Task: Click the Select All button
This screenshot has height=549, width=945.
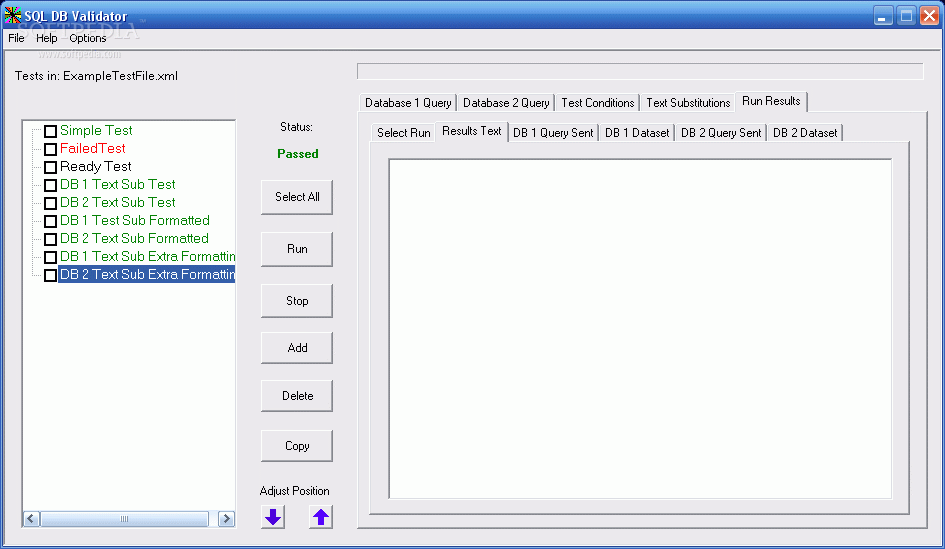Action: (297, 197)
